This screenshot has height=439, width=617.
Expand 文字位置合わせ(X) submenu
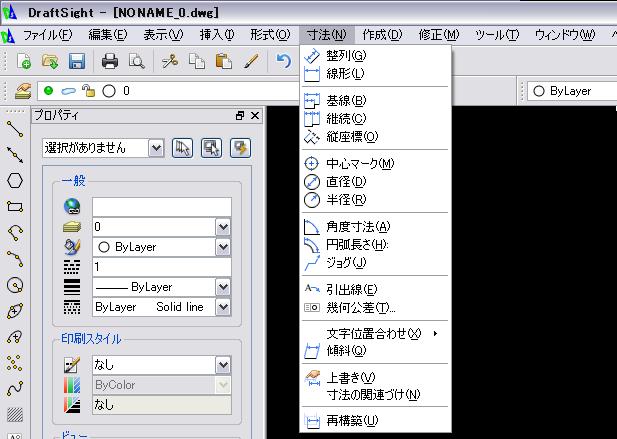click(375, 334)
